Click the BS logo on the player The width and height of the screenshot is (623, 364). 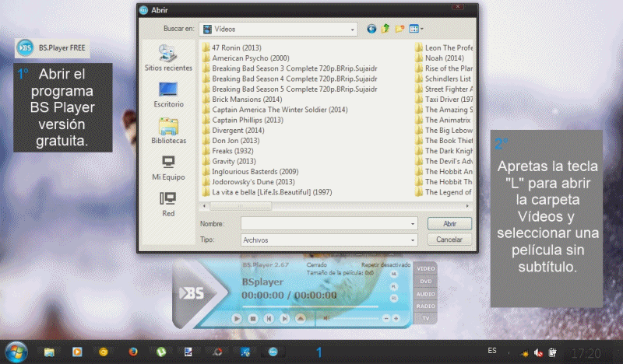[192, 293]
